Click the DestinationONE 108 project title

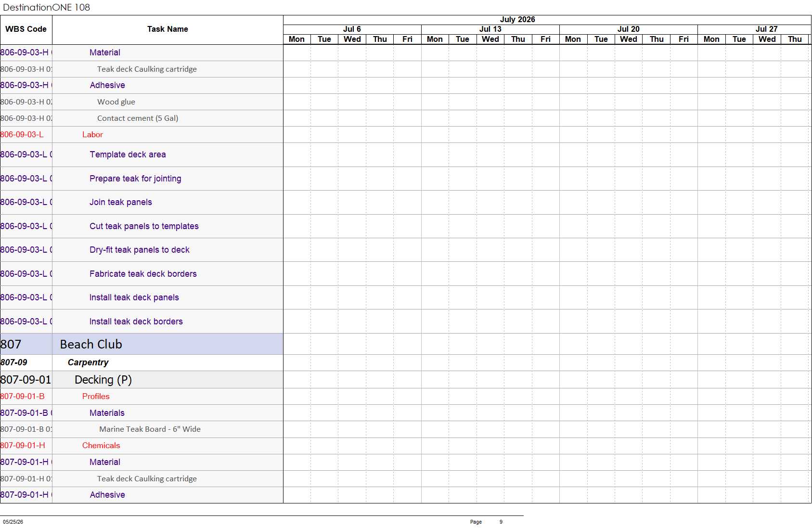tap(47, 7)
